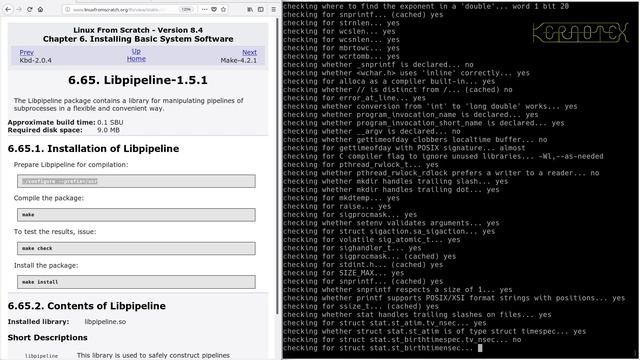
Task: Click the 'make check' command box
Action: (x=136, y=248)
